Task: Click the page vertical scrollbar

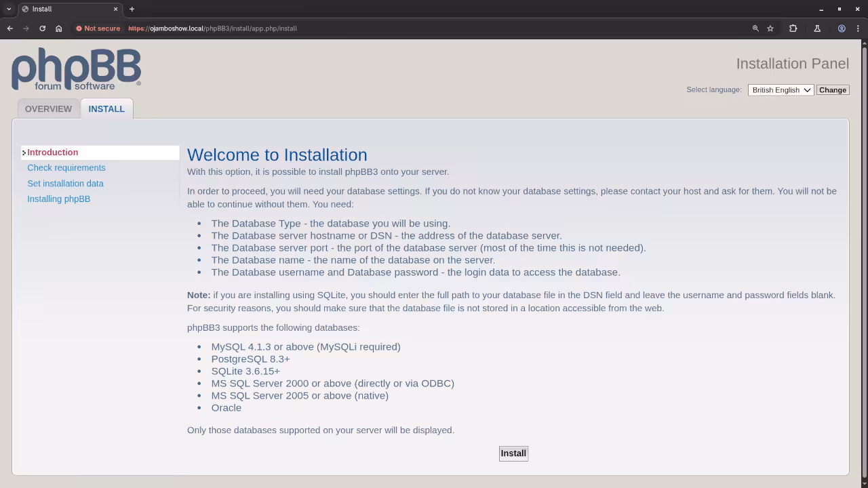Action: [x=865, y=264]
